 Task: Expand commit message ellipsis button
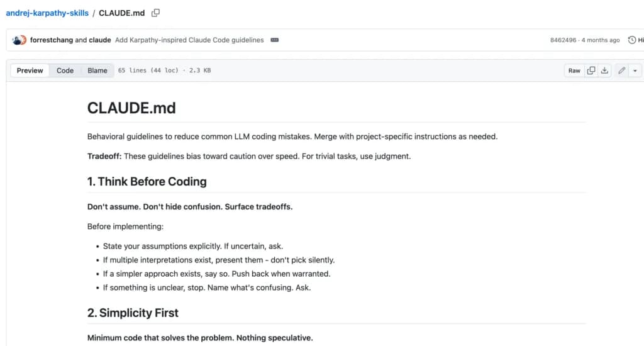(274, 40)
